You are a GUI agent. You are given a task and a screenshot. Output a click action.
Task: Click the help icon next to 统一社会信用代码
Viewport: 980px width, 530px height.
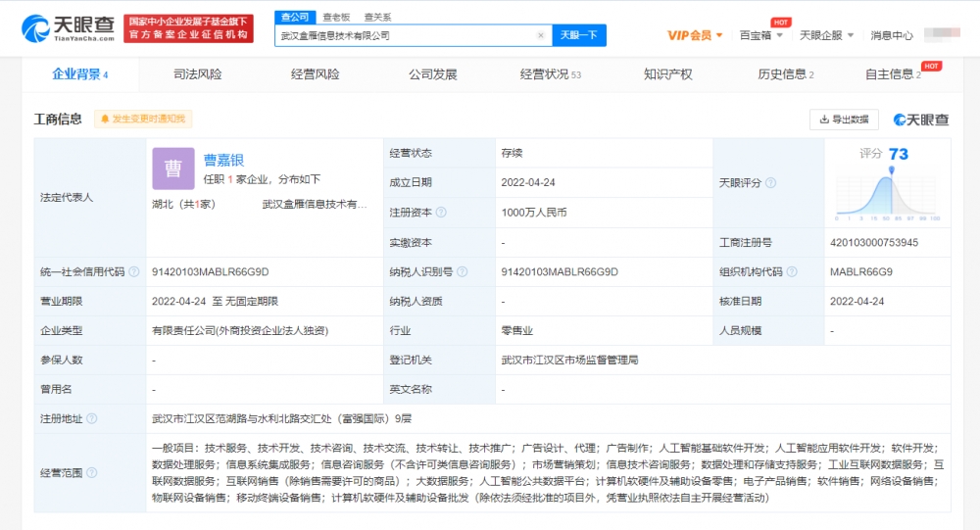tap(133, 271)
